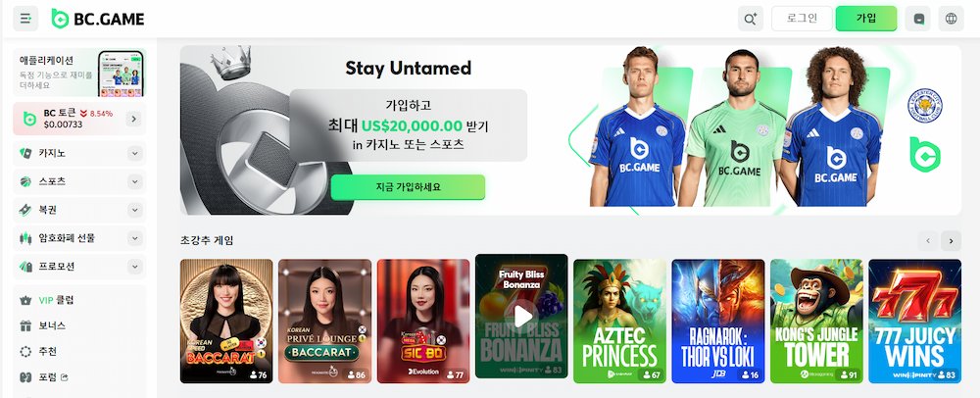The height and width of the screenshot is (398, 980).
Task: Open the search icon in header
Action: [750, 19]
